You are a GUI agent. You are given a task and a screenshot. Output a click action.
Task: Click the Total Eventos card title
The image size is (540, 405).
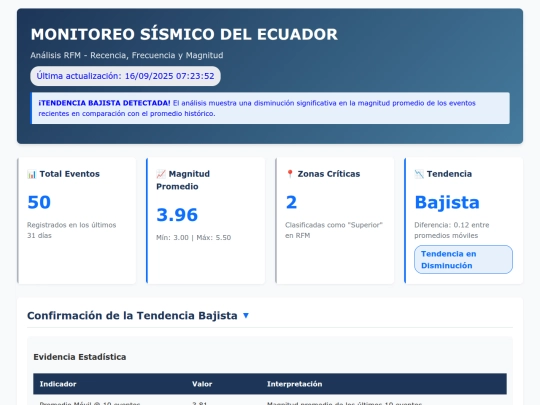[x=70, y=174]
